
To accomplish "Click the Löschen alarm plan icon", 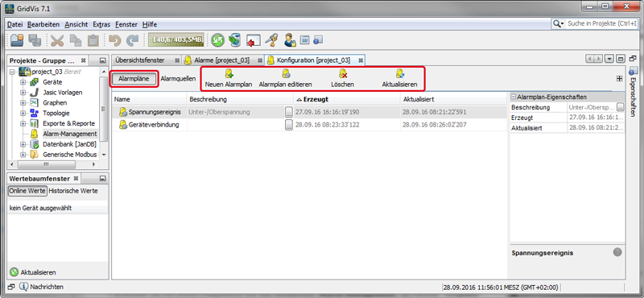I will [343, 74].
